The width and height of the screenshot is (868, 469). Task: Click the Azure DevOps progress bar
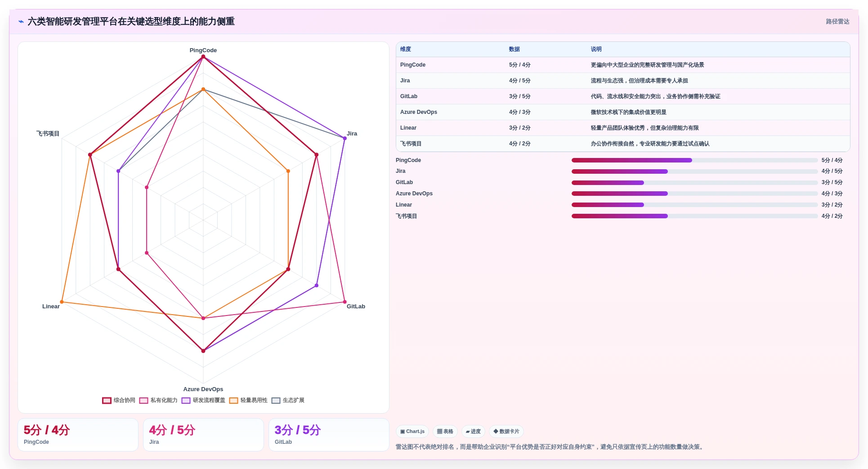pyautogui.click(x=694, y=194)
